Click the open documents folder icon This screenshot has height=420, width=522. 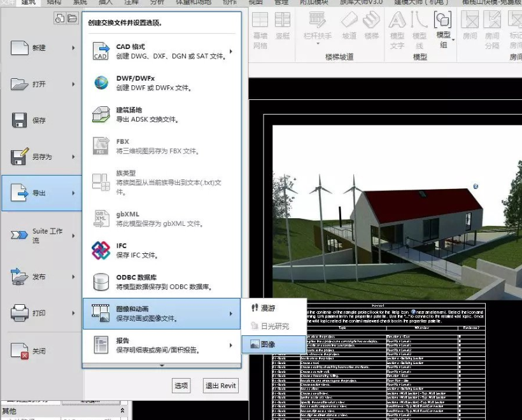pyautogui.click(x=72, y=18)
